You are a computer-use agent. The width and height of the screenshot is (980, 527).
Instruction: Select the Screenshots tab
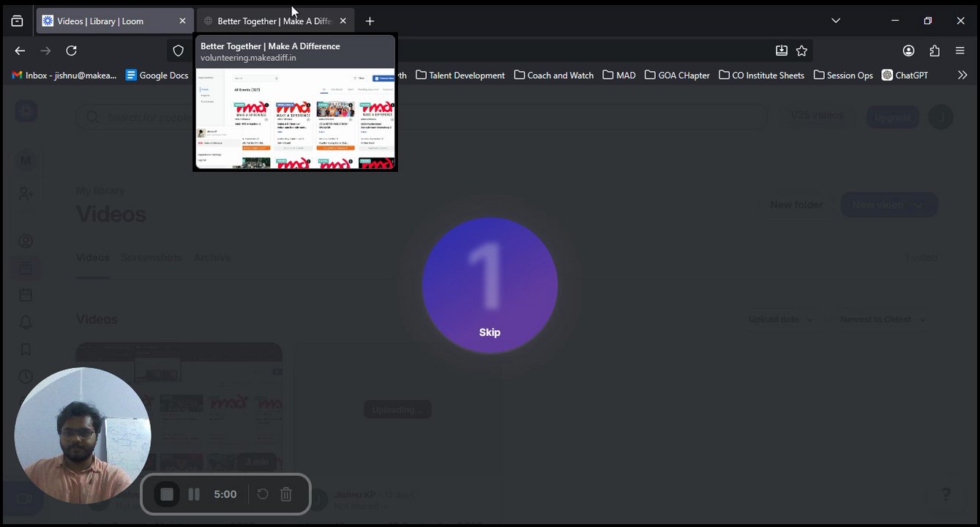click(x=151, y=258)
